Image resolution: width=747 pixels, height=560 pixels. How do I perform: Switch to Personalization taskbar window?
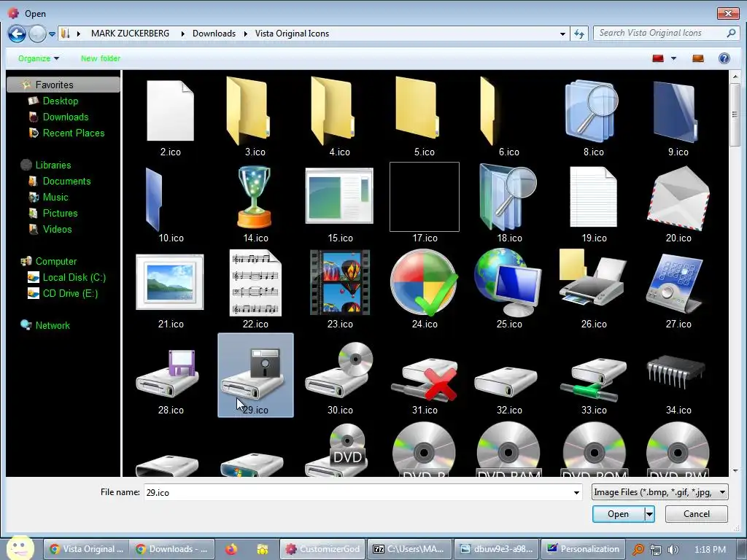pyautogui.click(x=583, y=549)
